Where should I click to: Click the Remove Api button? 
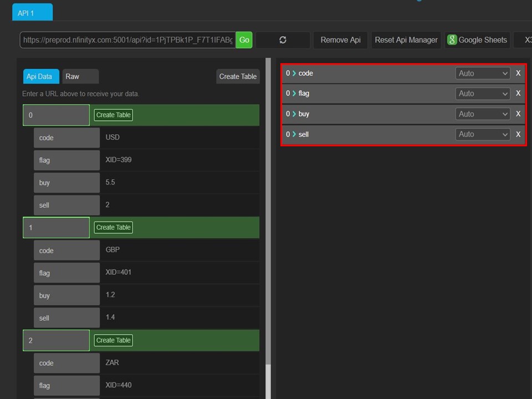(340, 40)
